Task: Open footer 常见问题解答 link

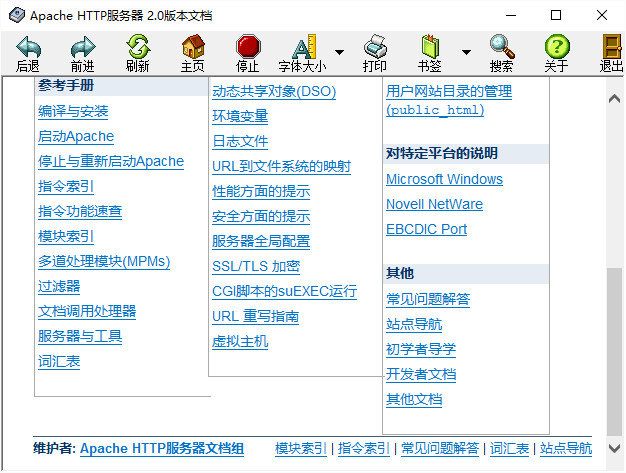Action: (x=440, y=449)
